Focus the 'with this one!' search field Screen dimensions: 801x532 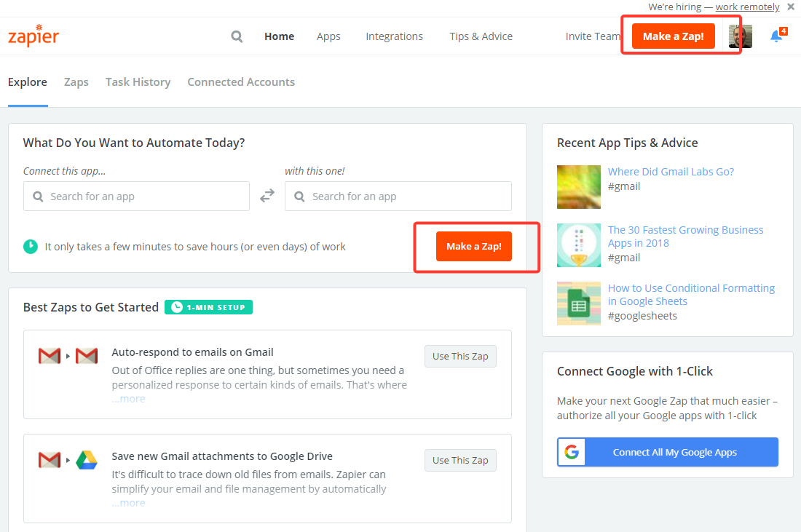click(398, 196)
